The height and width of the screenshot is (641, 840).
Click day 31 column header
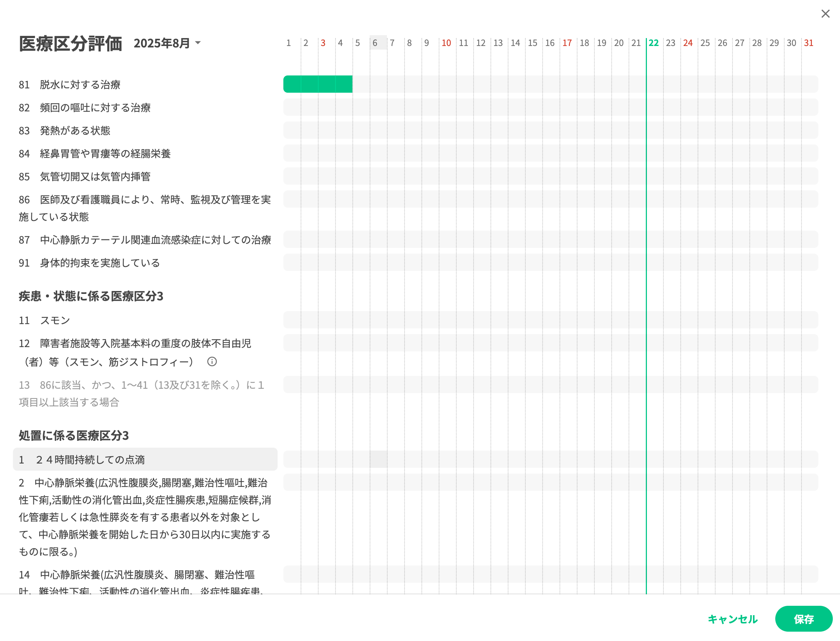(808, 43)
